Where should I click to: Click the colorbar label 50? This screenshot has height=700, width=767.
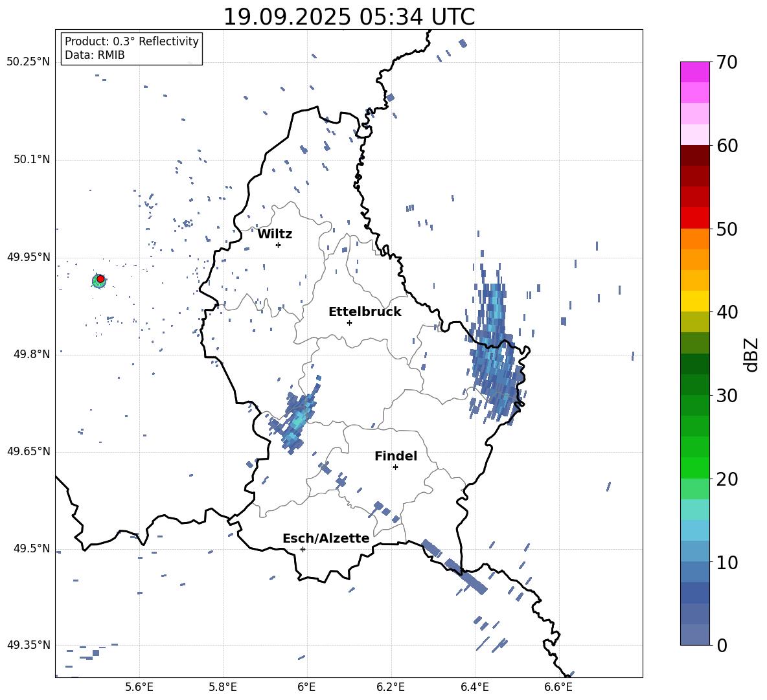pos(727,229)
